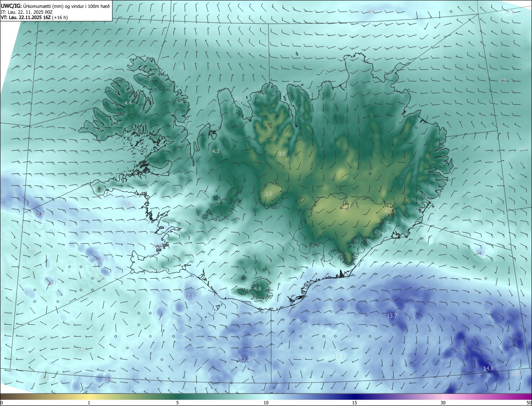Click the 8.1 value on the north coast
Viewport: 532px width, 406px height.
(x=239, y=98)
